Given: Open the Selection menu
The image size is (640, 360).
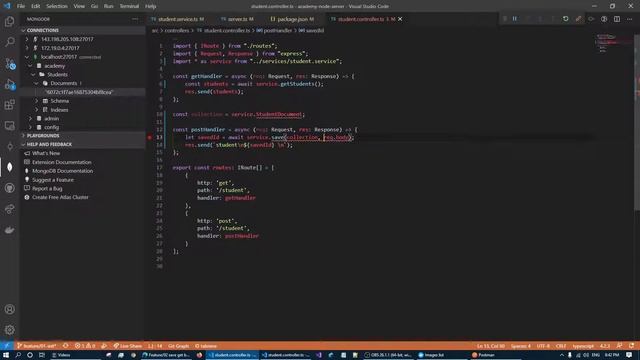Looking at the screenshot, I should click(x=57, y=6).
